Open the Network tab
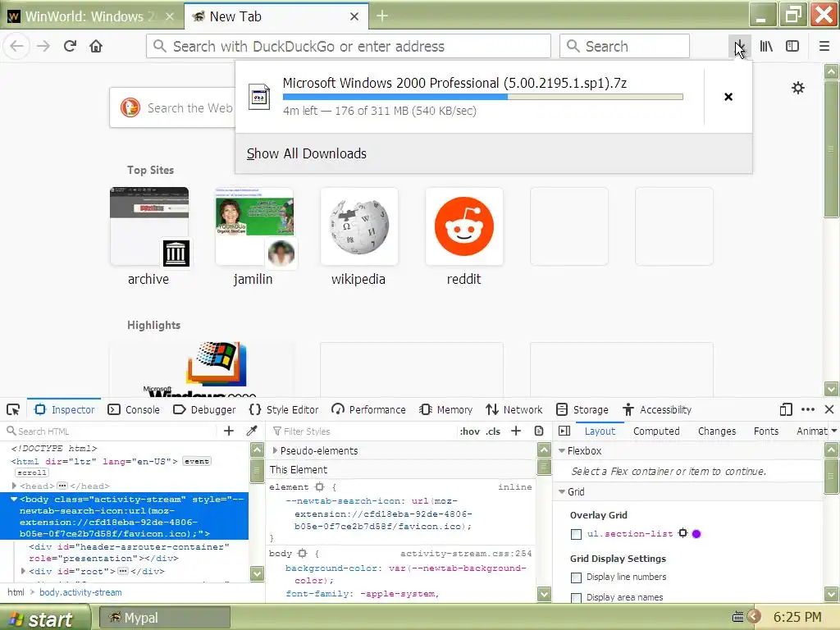The image size is (840, 630). (514, 410)
